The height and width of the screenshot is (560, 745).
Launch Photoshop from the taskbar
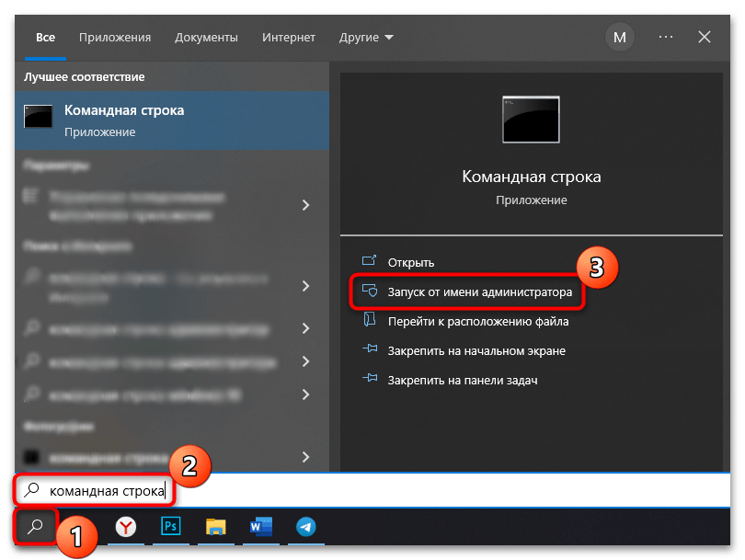click(x=171, y=527)
